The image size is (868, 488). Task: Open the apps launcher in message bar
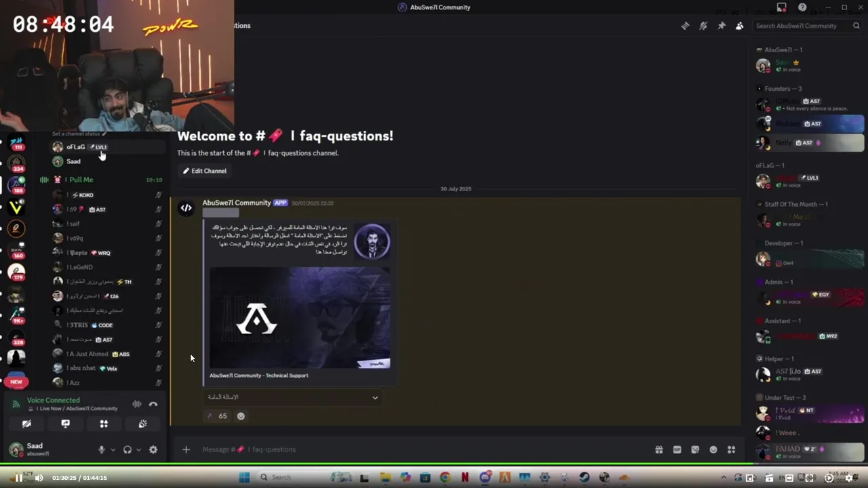[731, 449]
